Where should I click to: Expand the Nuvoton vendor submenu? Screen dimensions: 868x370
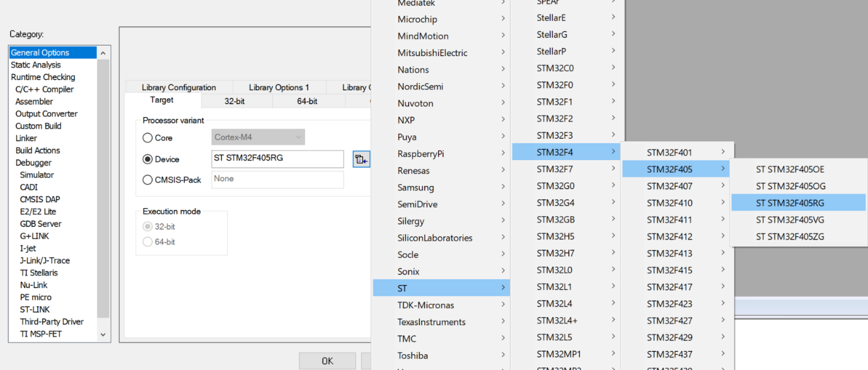441,103
